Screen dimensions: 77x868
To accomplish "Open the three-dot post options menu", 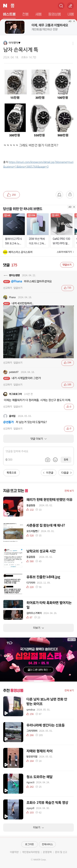I will [x=73, y=43].
